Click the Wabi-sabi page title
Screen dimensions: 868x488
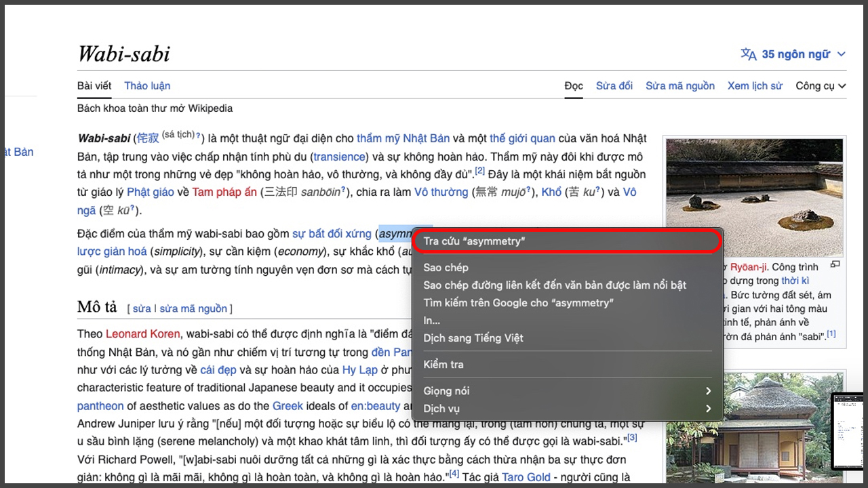(x=124, y=54)
